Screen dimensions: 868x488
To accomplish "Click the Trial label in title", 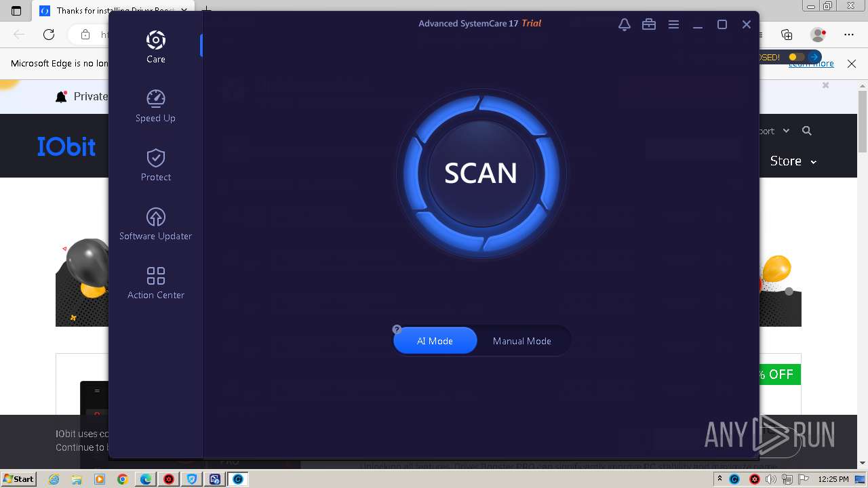I will 531,23.
